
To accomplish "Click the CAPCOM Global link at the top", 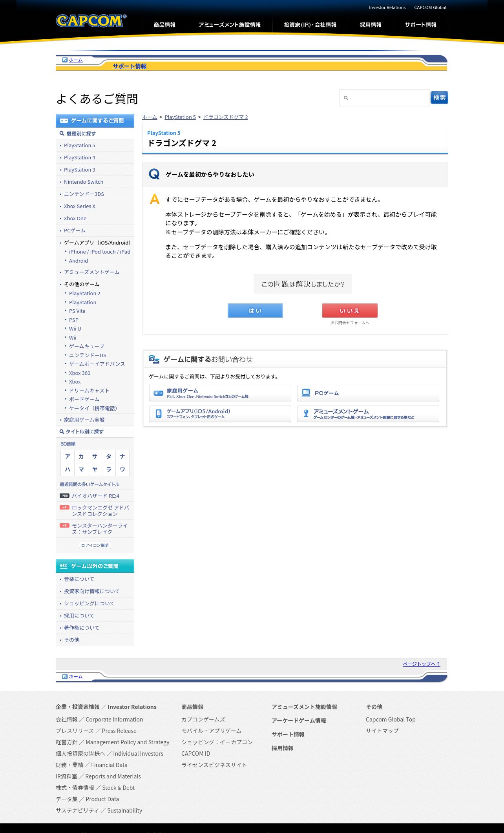I will [430, 7].
